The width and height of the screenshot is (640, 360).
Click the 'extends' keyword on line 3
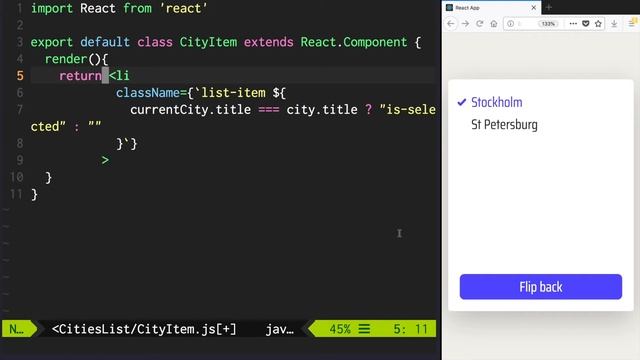click(269, 42)
